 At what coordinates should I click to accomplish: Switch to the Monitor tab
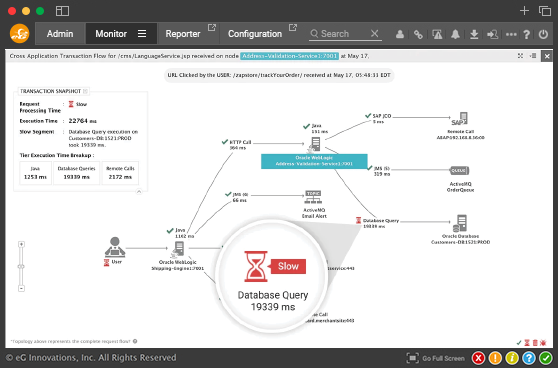pyautogui.click(x=111, y=34)
